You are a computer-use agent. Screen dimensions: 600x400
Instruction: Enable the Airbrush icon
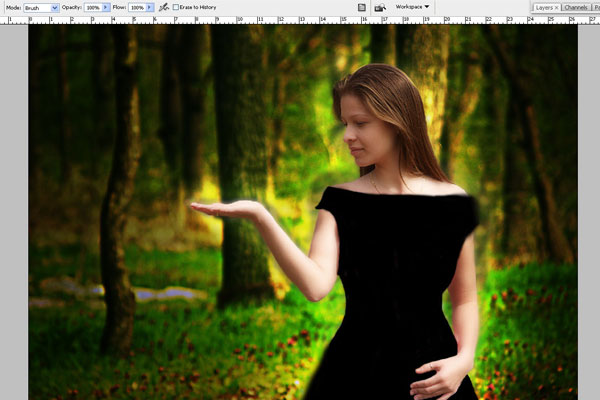[163, 7]
